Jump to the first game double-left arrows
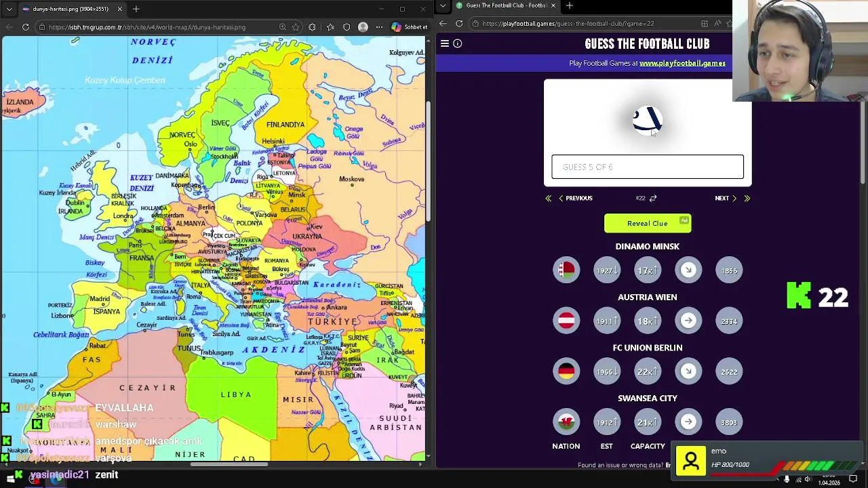Screen dimensions: 868x488 click(548, 198)
